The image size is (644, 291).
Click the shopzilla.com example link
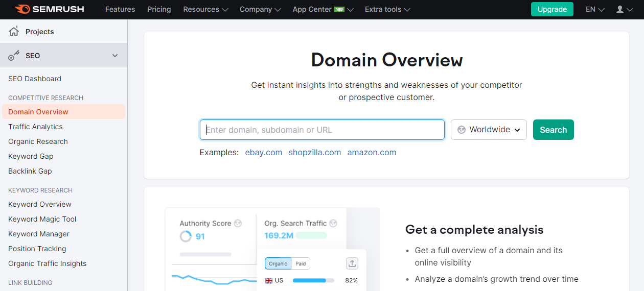[x=315, y=152]
